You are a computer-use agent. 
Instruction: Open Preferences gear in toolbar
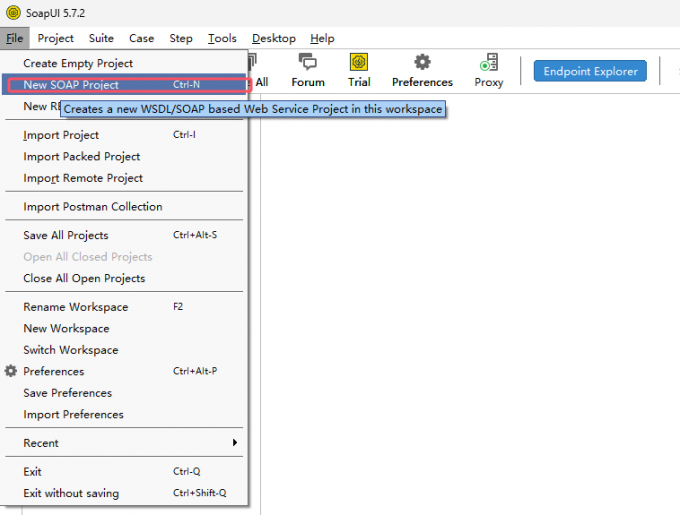click(x=422, y=70)
